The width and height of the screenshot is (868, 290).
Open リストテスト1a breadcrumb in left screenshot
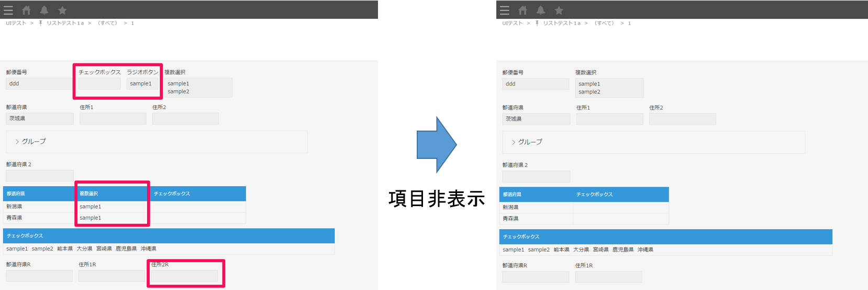point(65,23)
